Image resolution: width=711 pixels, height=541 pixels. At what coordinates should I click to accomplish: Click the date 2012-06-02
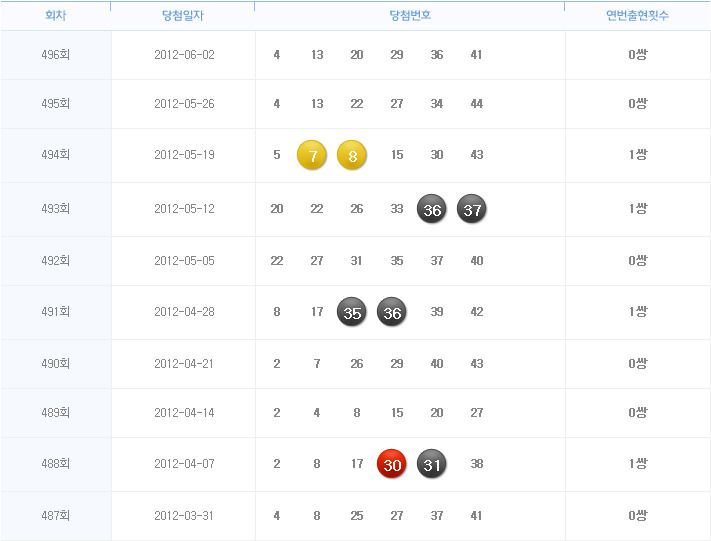click(x=184, y=55)
